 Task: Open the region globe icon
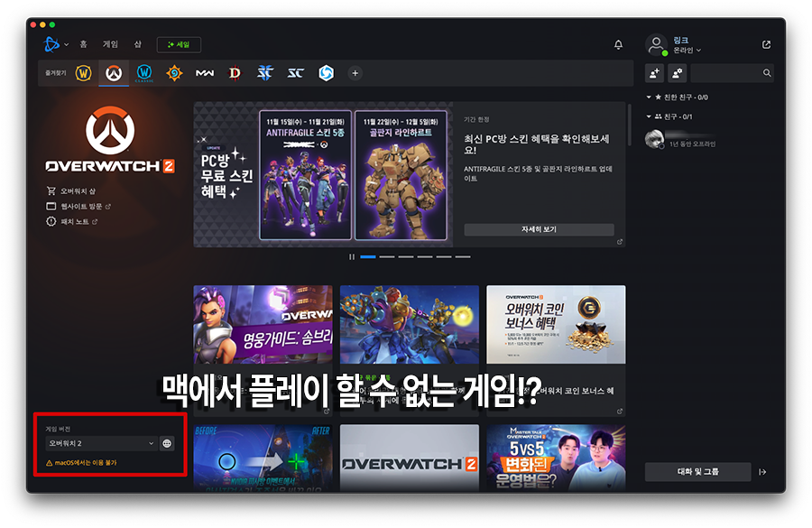click(167, 443)
